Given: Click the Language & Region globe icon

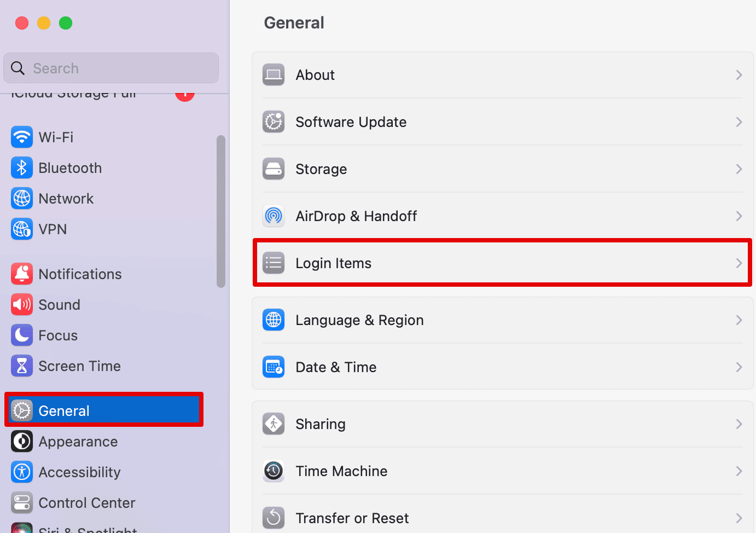Looking at the screenshot, I should click(274, 320).
